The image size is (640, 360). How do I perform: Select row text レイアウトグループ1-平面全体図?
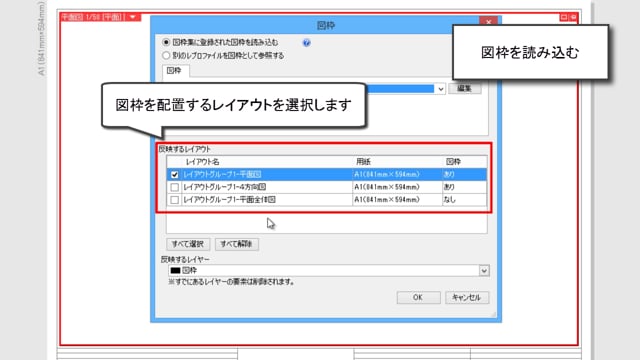pos(229,200)
